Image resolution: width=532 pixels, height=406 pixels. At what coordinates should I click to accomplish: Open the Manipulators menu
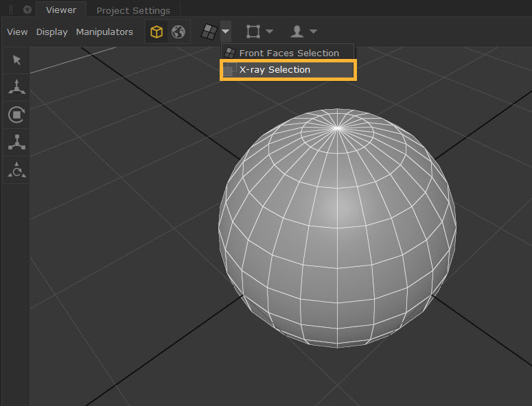104,32
